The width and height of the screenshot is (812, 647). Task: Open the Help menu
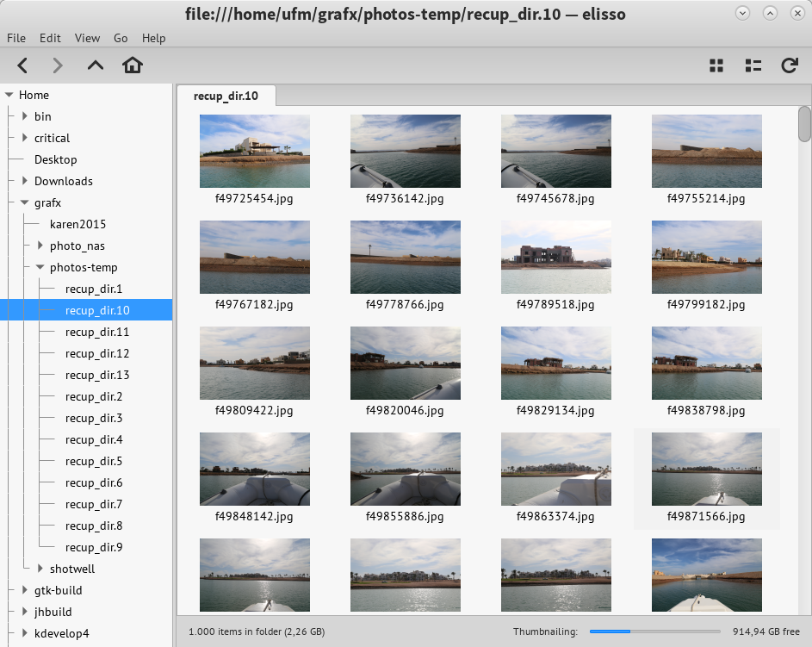[x=154, y=38]
